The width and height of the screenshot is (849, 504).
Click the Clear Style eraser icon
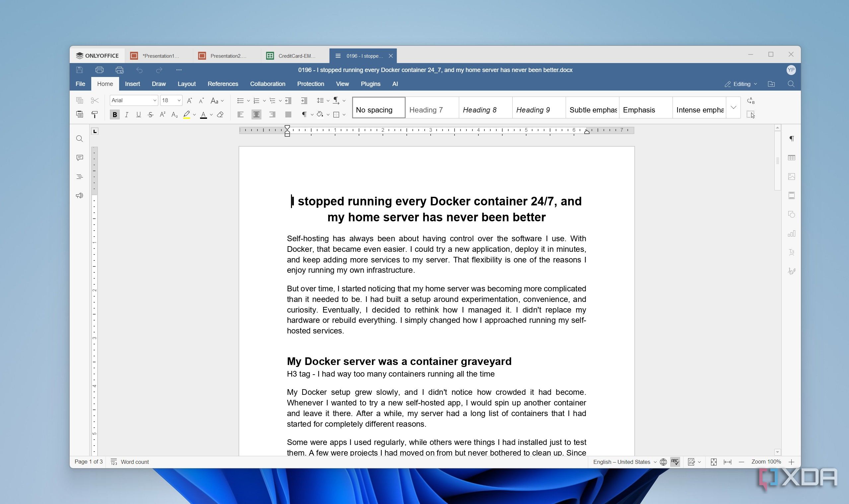coord(220,114)
